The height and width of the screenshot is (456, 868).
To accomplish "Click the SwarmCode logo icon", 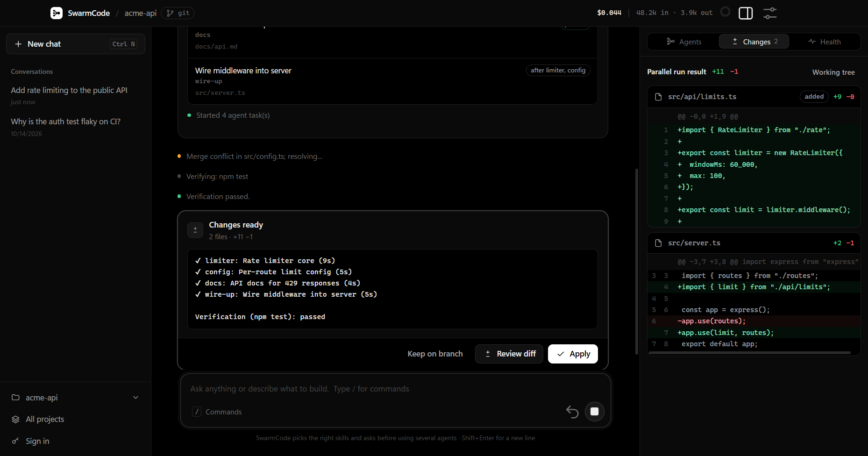I will coord(57,13).
